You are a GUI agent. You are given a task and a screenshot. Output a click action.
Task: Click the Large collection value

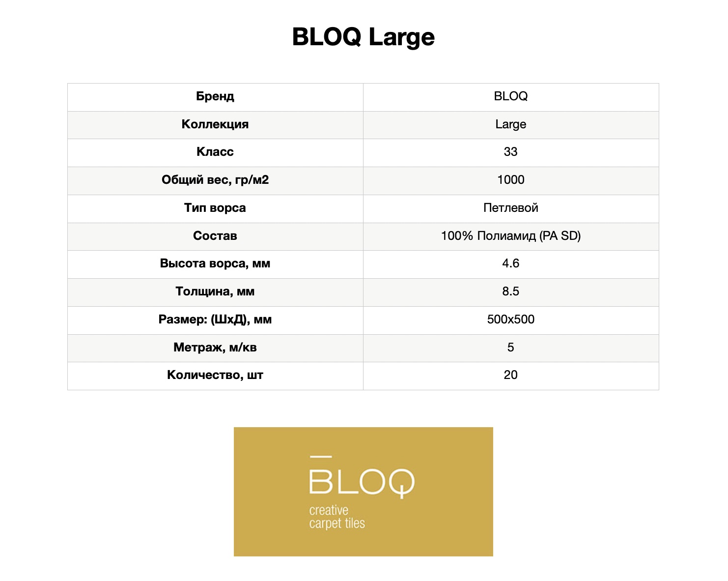511,124
